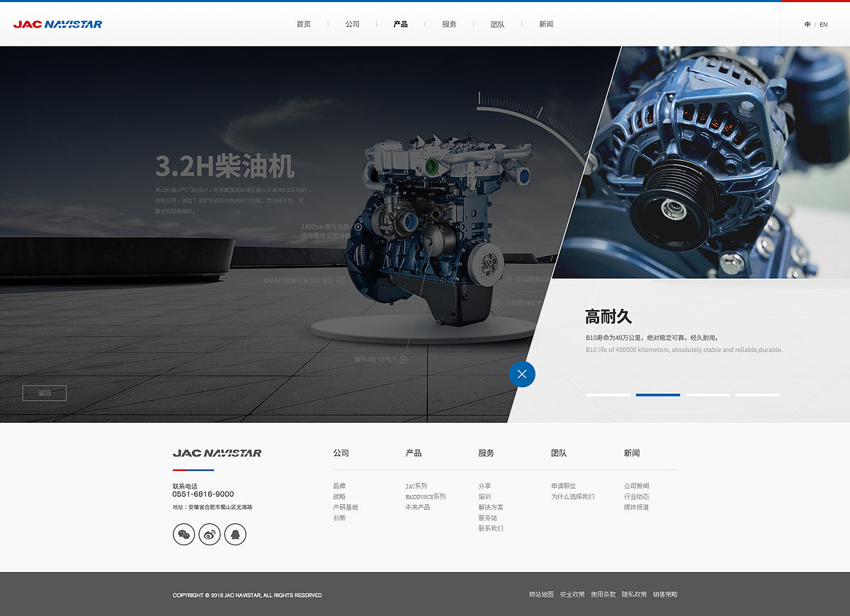850x616 pixels.
Task: Select the first slide indicator bar
Action: (x=608, y=395)
